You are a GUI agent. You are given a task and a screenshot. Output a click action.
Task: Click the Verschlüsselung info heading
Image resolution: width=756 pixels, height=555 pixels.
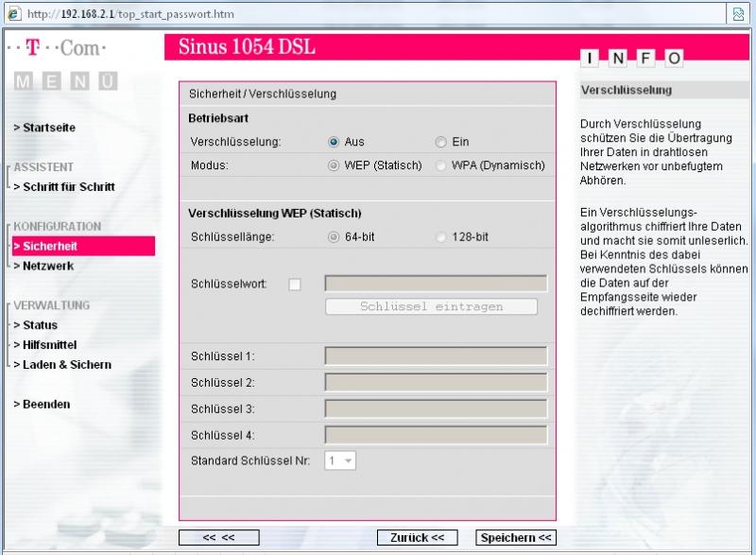point(626,90)
